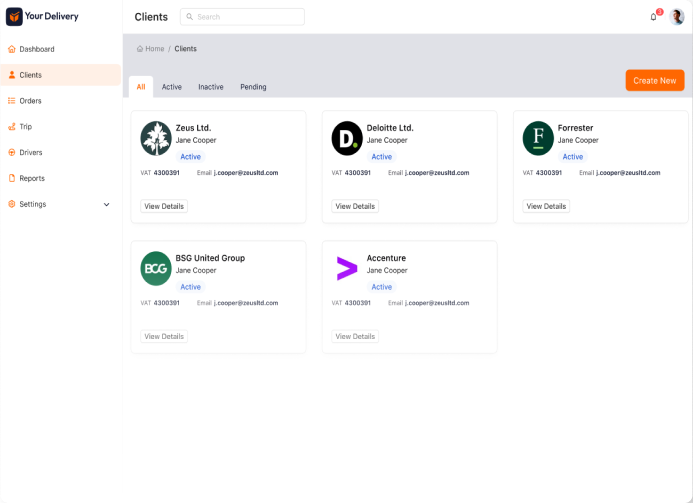Screen dimensions: 693x503
Task: Click the Accenture company name
Action: tap(386, 258)
